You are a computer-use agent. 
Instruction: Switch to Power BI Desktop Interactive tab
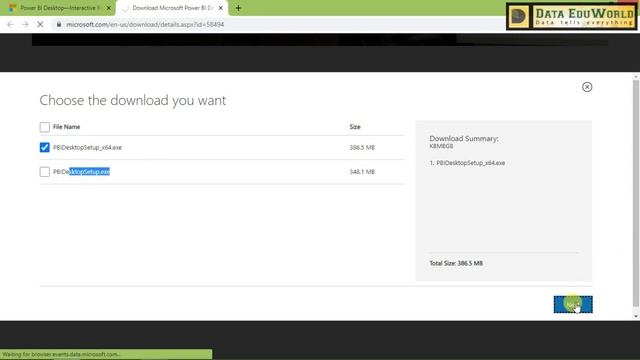(x=60, y=8)
